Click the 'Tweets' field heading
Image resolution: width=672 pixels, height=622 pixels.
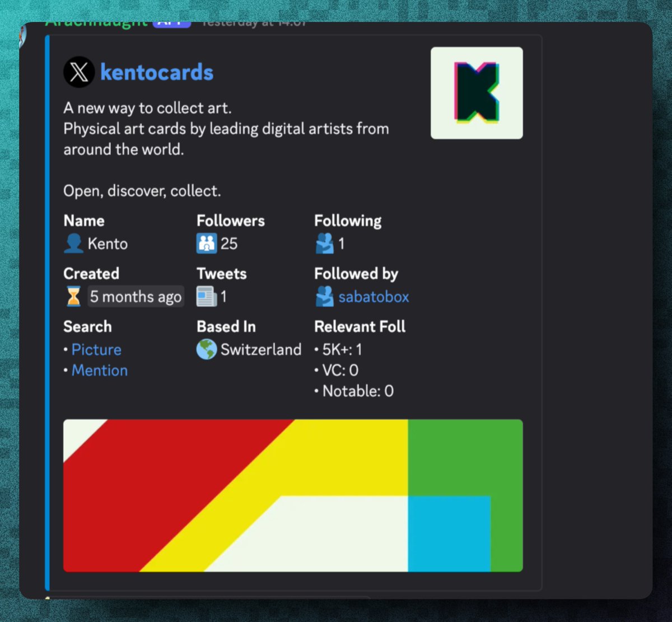[222, 274]
